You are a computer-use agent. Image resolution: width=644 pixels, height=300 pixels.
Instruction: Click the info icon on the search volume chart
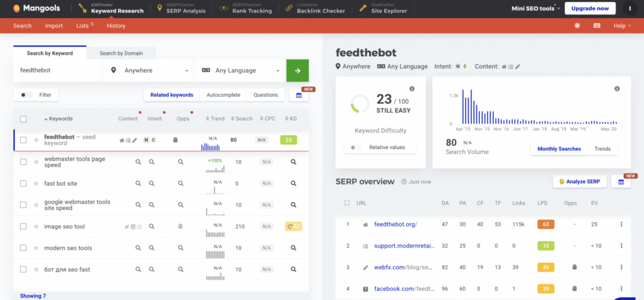pos(617,89)
